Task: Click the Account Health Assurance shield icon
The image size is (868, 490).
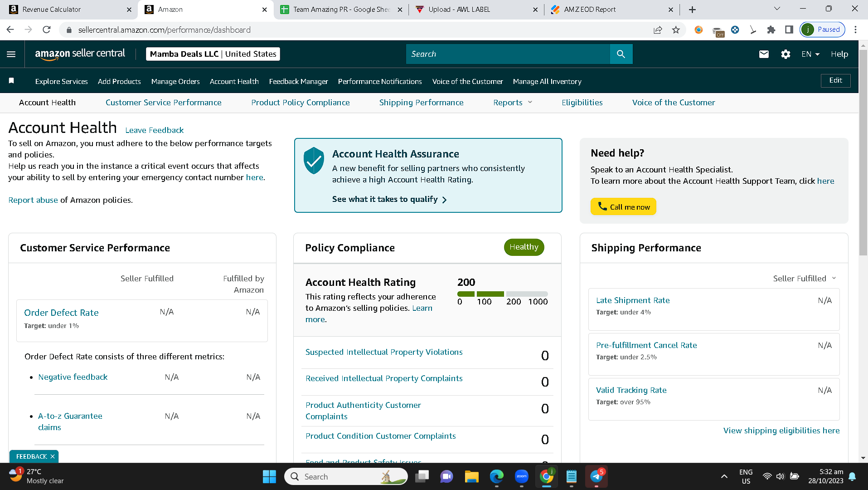Action: (314, 161)
